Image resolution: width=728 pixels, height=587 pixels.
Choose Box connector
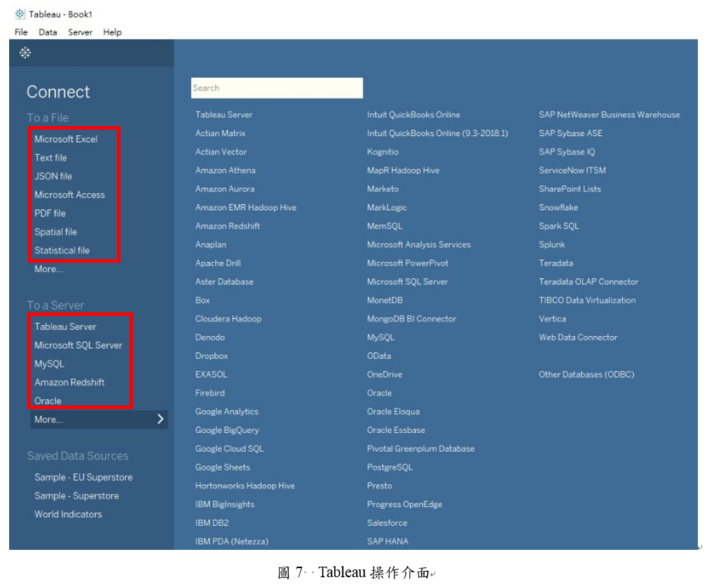coord(202,301)
